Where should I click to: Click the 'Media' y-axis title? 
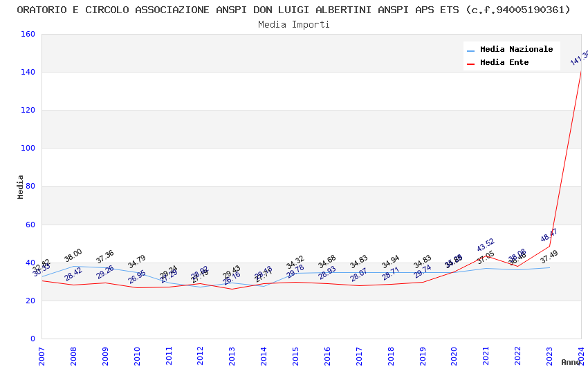click(x=20, y=187)
